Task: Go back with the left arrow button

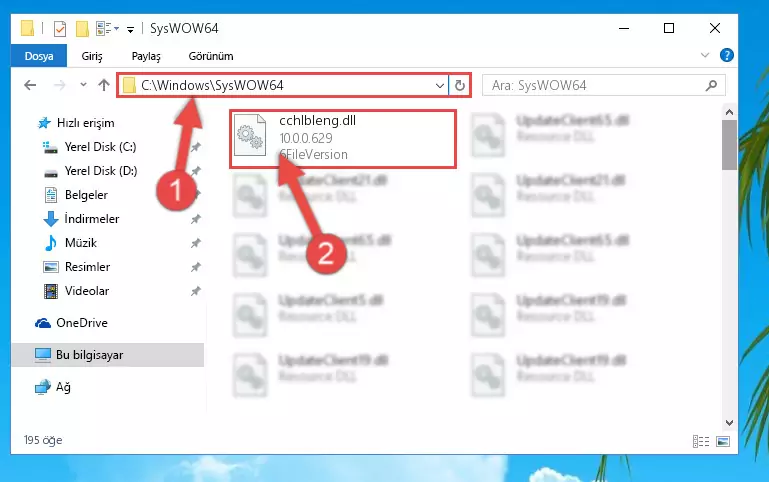Action: (x=30, y=85)
